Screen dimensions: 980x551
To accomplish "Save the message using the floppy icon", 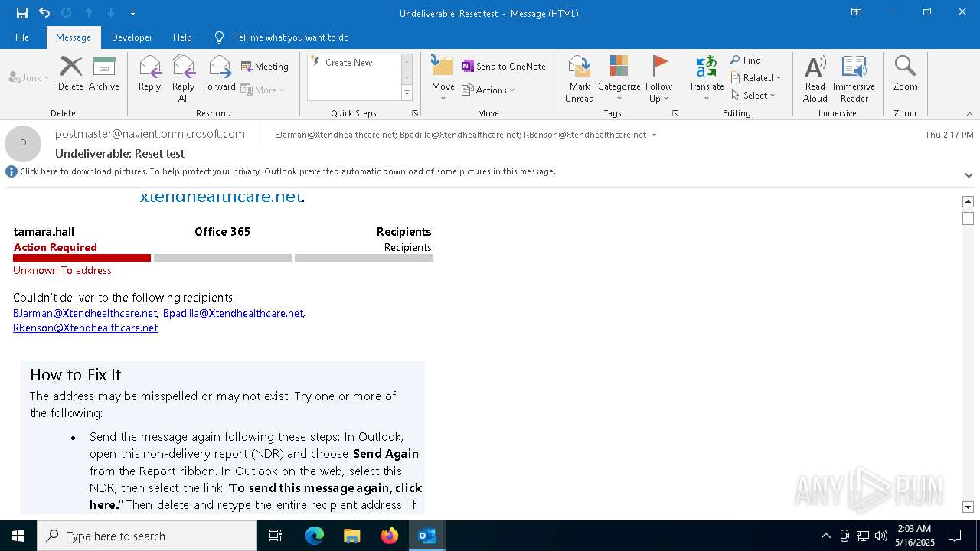I will pos(21,12).
